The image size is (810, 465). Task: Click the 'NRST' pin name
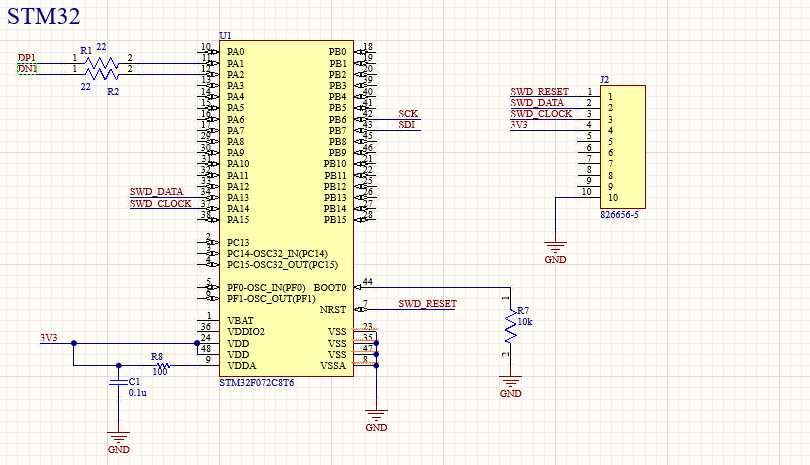point(333,309)
